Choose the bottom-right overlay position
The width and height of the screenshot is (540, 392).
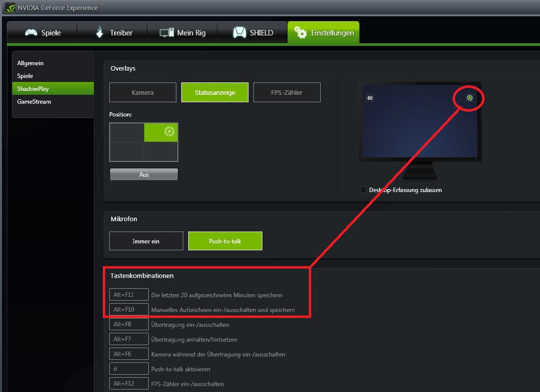pos(161,152)
